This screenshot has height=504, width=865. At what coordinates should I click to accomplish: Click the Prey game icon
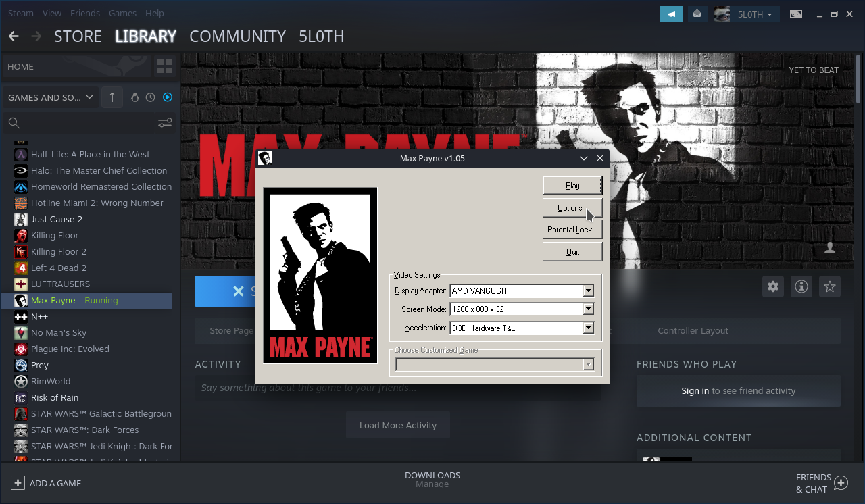coord(20,366)
